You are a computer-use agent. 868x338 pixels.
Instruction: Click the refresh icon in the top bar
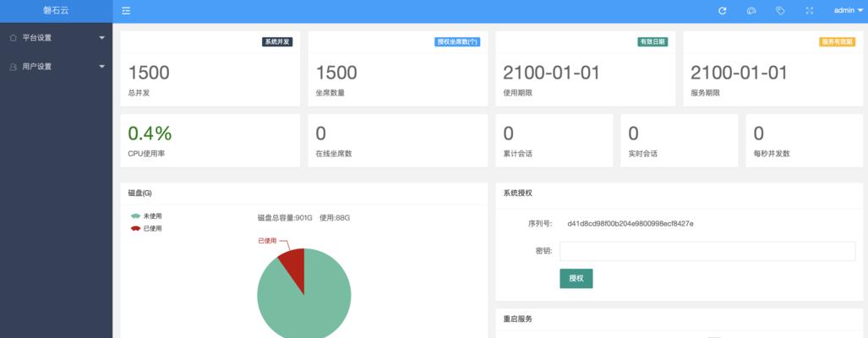(722, 10)
